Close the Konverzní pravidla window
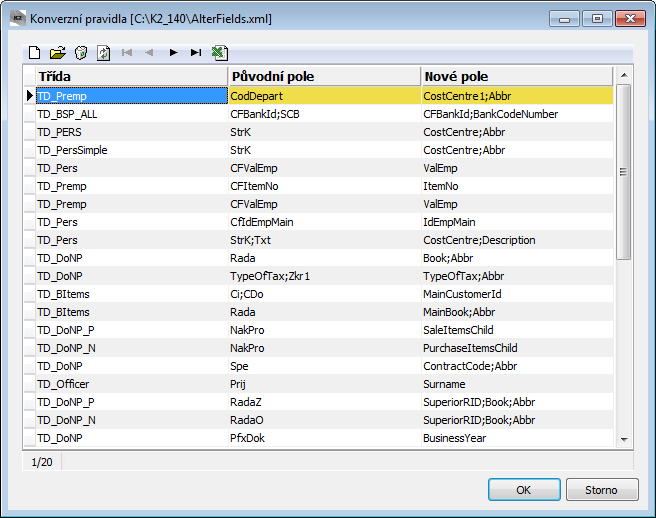 click(x=630, y=19)
